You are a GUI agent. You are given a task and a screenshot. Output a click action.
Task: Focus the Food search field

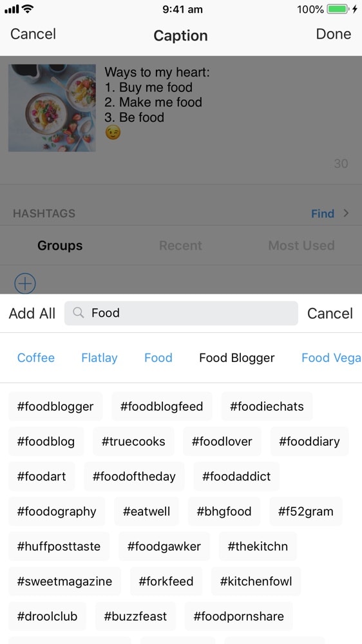[x=181, y=313]
